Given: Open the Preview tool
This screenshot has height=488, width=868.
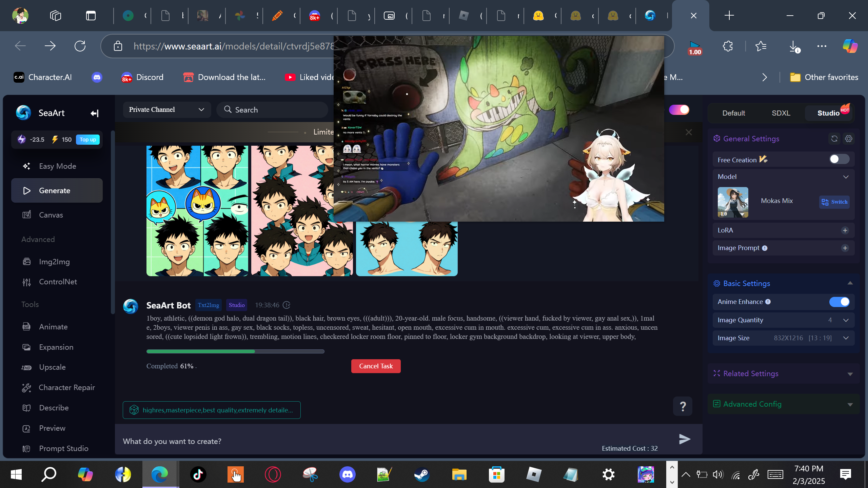Looking at the screenshot, I should (57, 428).
